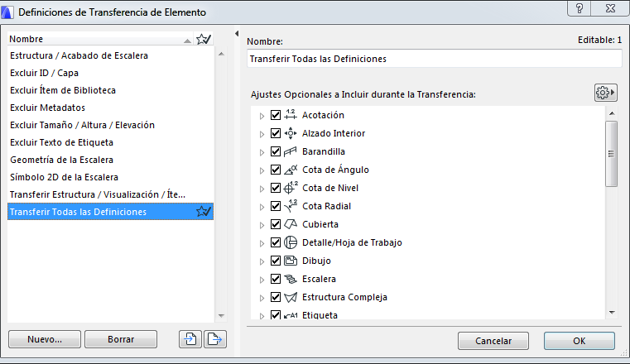This screenshot has height=364, width=630.
Task: Click the import transfer settings icon
Action: [x=190, y=339]
